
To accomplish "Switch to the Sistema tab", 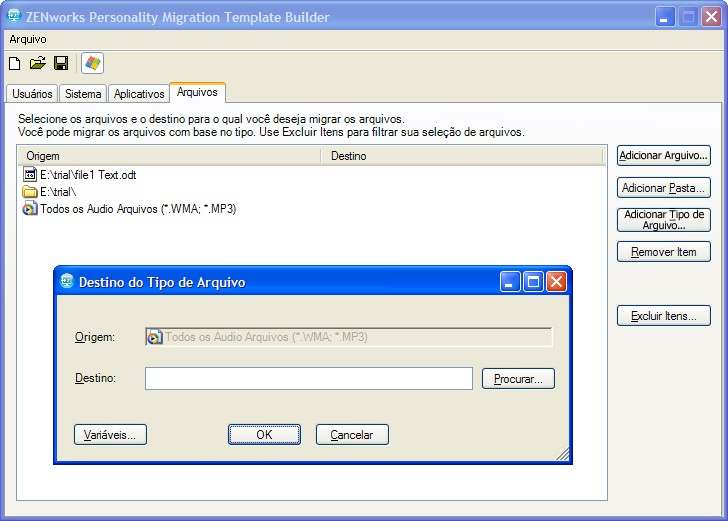I will (x=83, y=94).
